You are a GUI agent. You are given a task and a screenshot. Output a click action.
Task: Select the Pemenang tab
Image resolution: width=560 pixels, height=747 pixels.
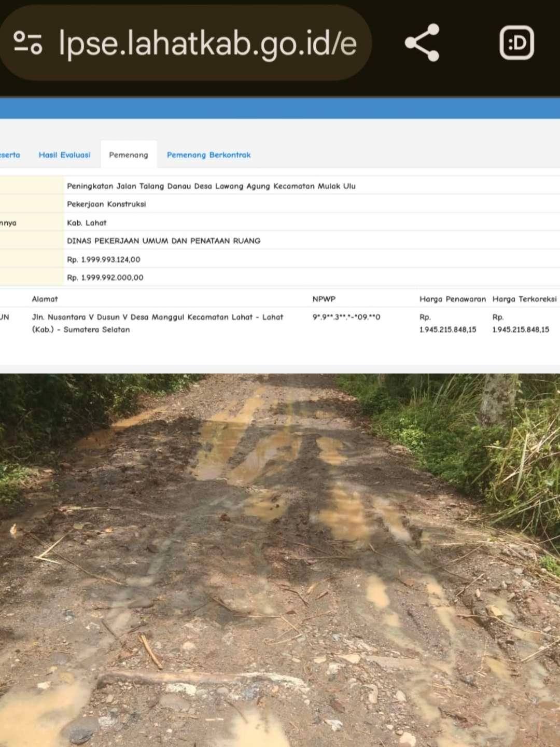click(129, 155)
